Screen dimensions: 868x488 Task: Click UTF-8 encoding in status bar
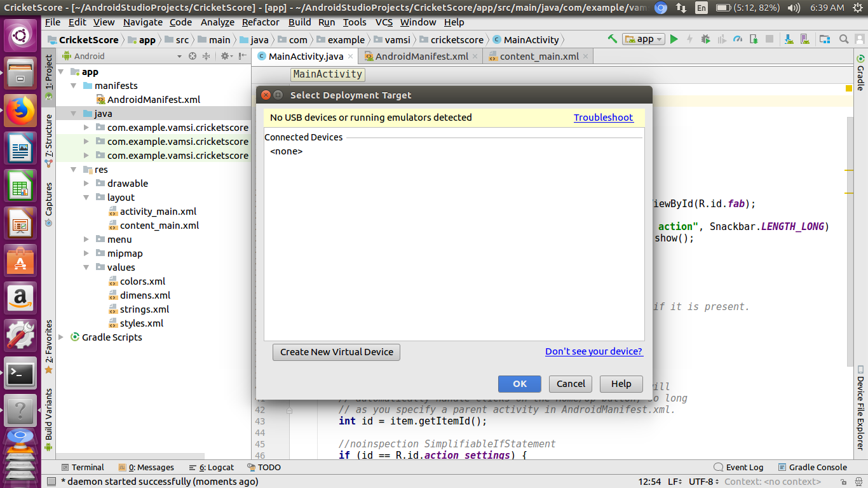point(705,482)
